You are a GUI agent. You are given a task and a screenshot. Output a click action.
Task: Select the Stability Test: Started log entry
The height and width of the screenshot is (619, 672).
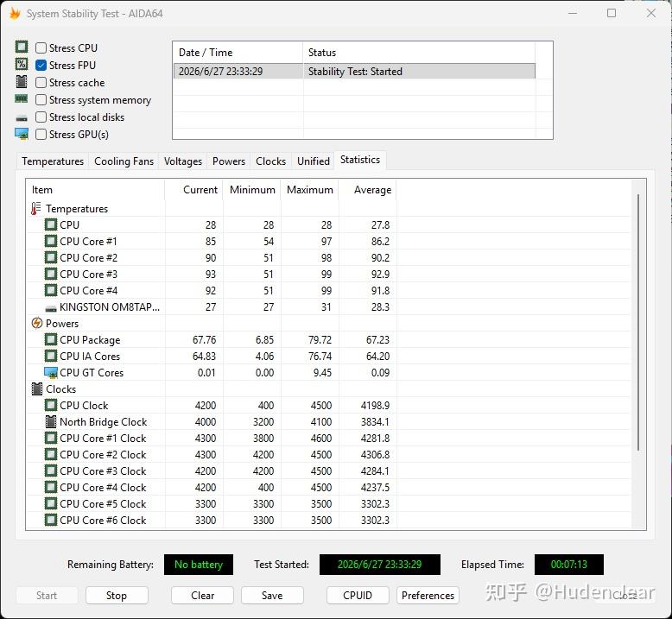coord(354,71)
